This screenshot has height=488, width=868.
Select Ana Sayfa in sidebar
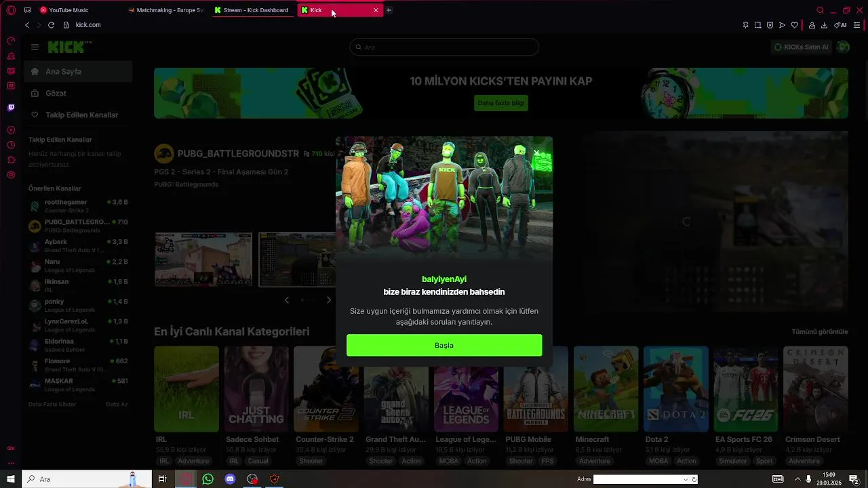(78, 71)
